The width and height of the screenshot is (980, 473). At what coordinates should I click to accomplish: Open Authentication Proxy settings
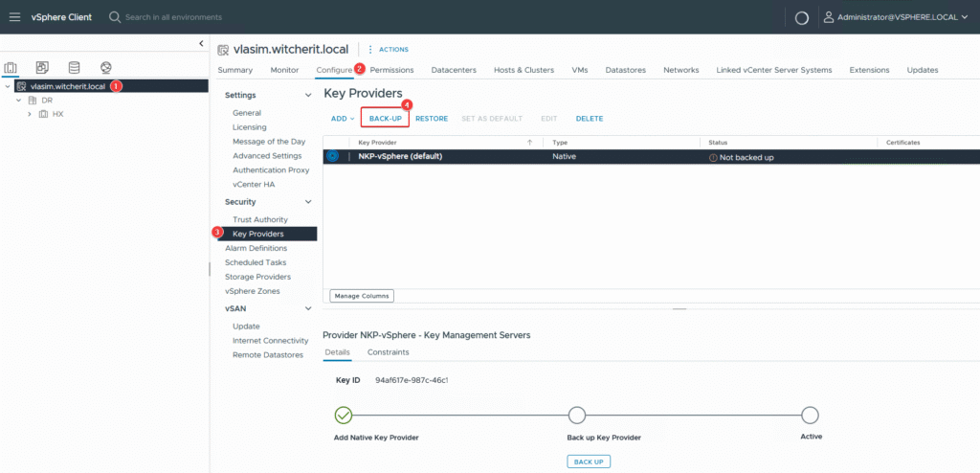(271, 170)
